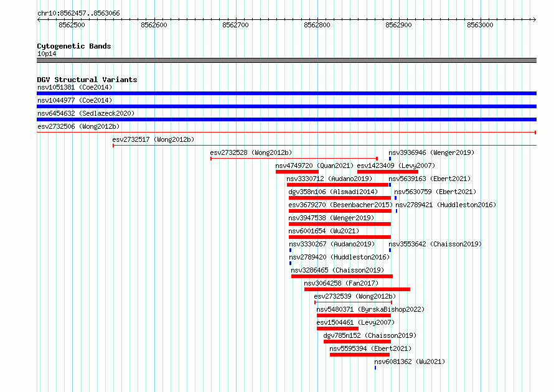This screenshot has height=392, width=554.
Task: Click the DGV Structural Variants track title
Action: [x=87, y=80]
